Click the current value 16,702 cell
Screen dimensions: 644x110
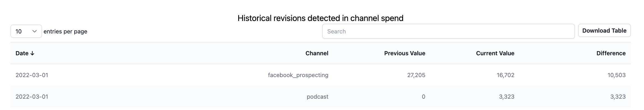click(505, 75)
